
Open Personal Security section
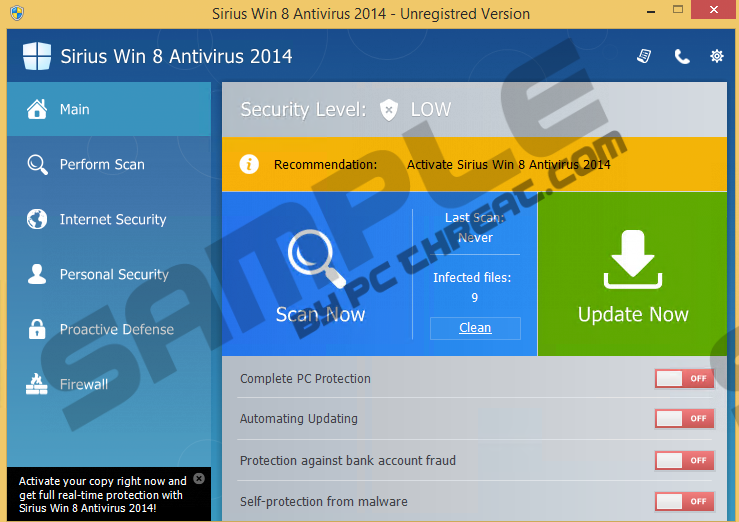109,274
